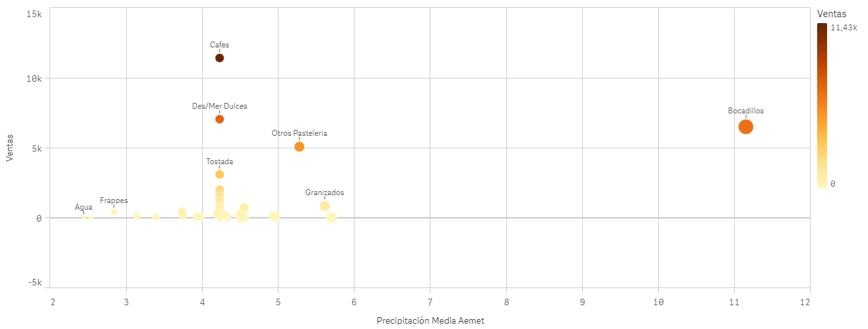Image resolution: width=868 pixels, height=329 pixels.
Task: Select the tiny Agua data point
Action: point(83,217)
